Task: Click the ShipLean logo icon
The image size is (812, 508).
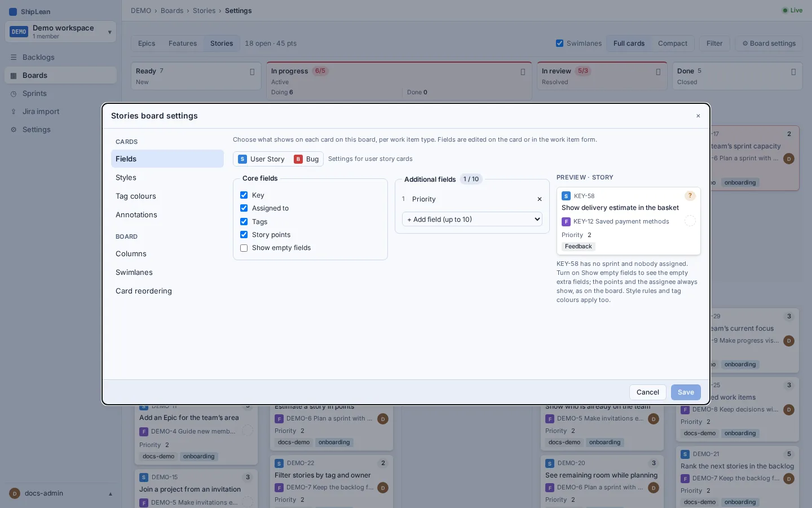Action: [x=13, y=12]
